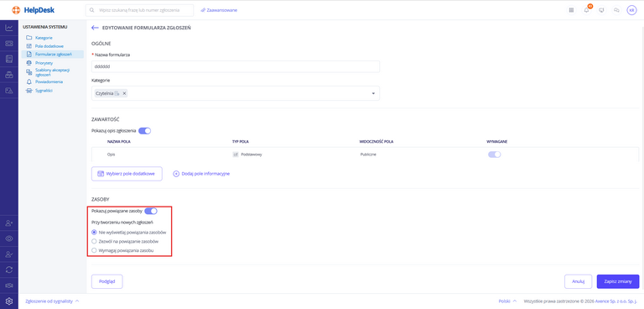This screenshot has width=644, height=309.
Task: Click the Publiczne visibility cell
Action: click(368, 154)
